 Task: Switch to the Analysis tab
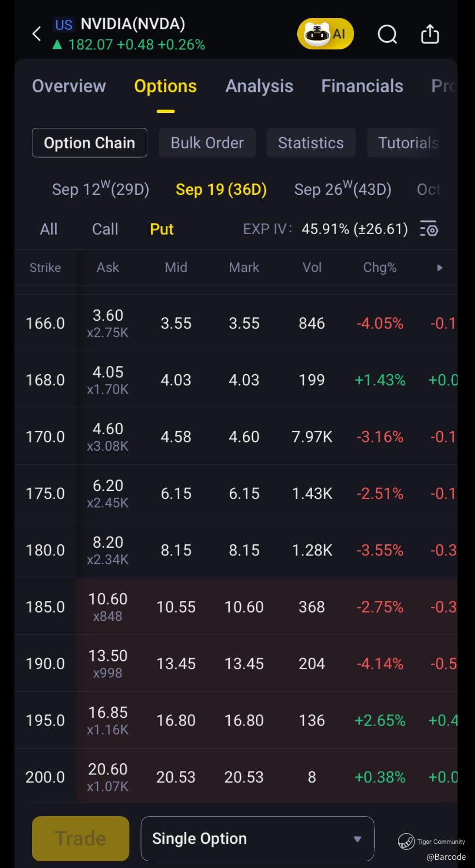[x=259, y=86]
